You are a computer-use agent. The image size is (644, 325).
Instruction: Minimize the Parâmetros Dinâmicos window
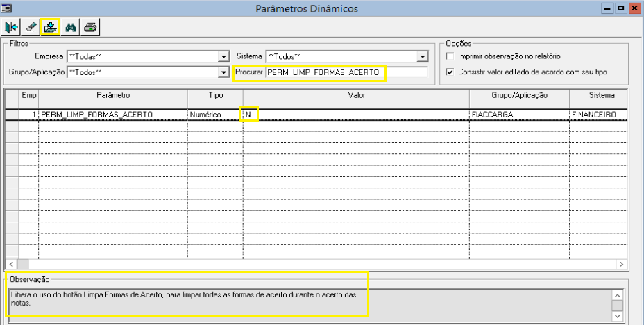click(607, 8)
